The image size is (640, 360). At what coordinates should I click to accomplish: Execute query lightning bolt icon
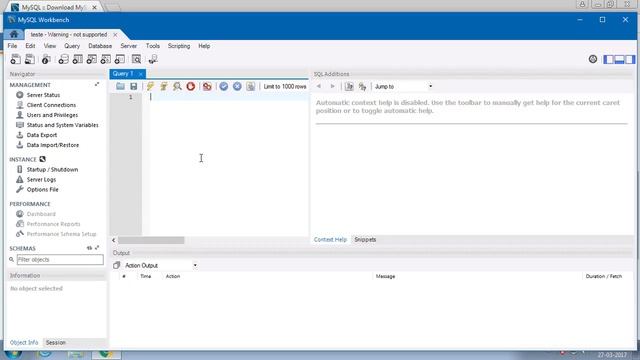(x=150, y=86)
